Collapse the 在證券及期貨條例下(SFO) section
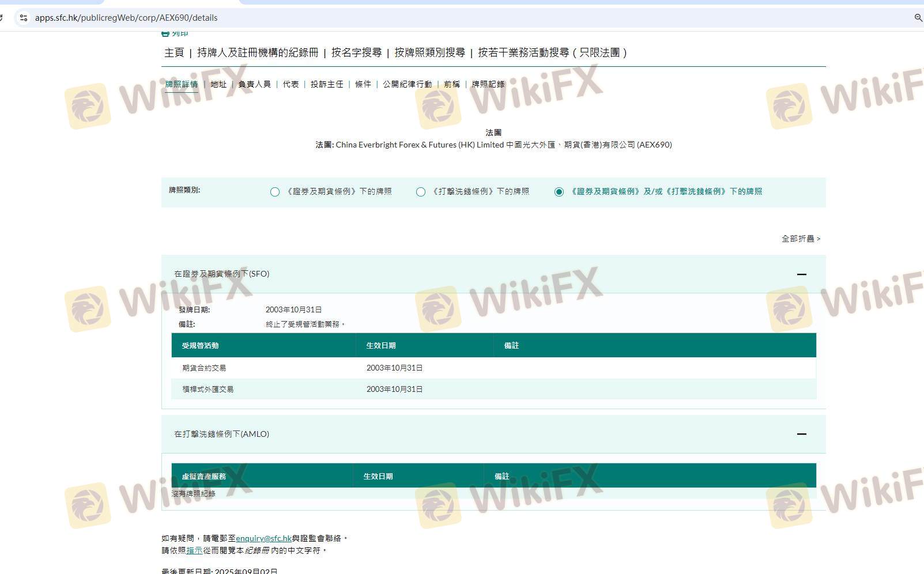Image resolution: width=924 pixels, height=574 pixels. pos(801,274)
